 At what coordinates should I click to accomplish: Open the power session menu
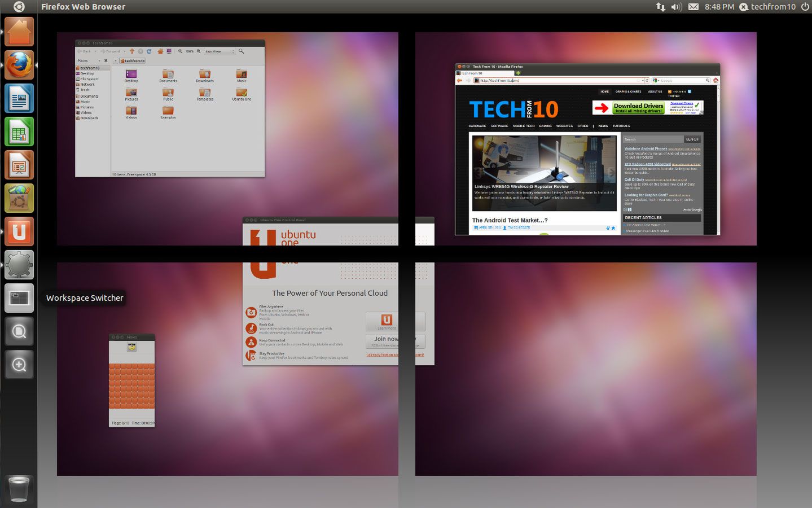coord(805,7)
